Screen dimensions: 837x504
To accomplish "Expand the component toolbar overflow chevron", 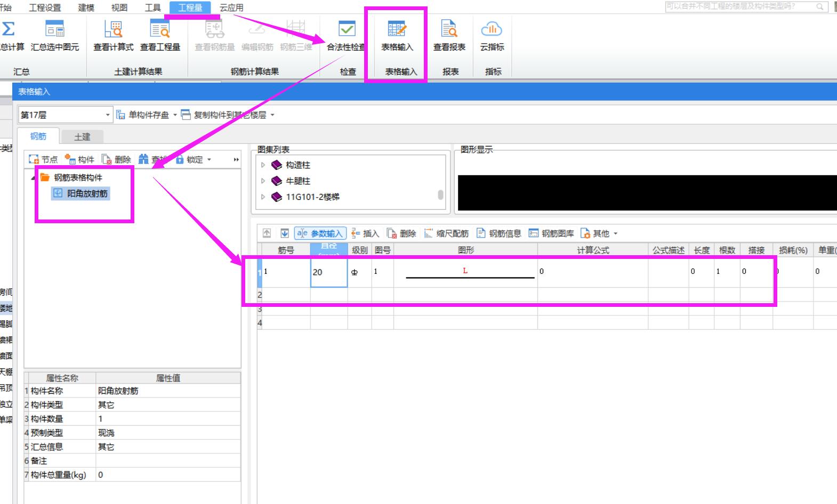I will [236, 159].
